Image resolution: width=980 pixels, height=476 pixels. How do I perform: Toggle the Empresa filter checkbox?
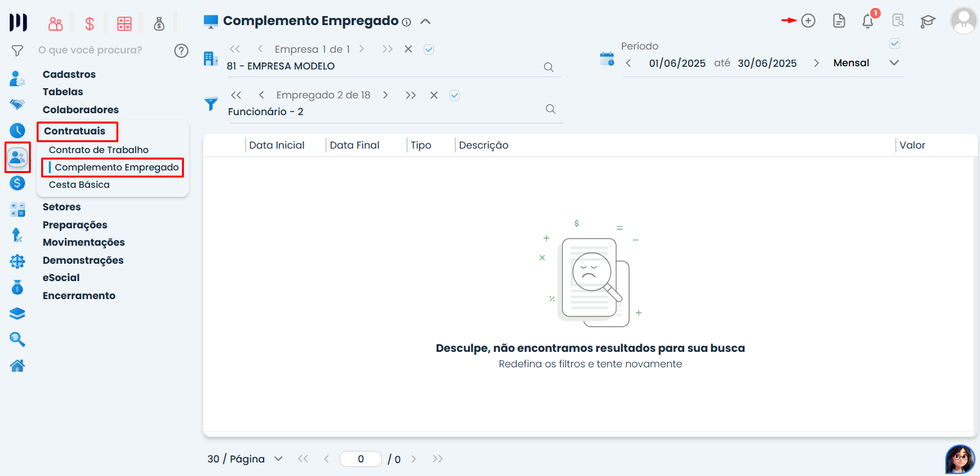click(429, 49)
